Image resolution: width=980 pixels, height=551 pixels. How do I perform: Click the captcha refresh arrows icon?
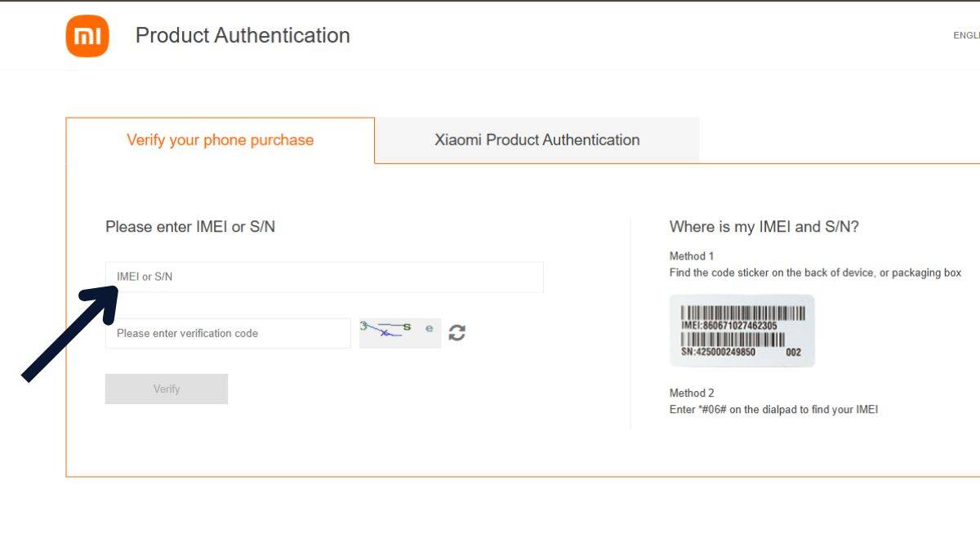[457, 332]
